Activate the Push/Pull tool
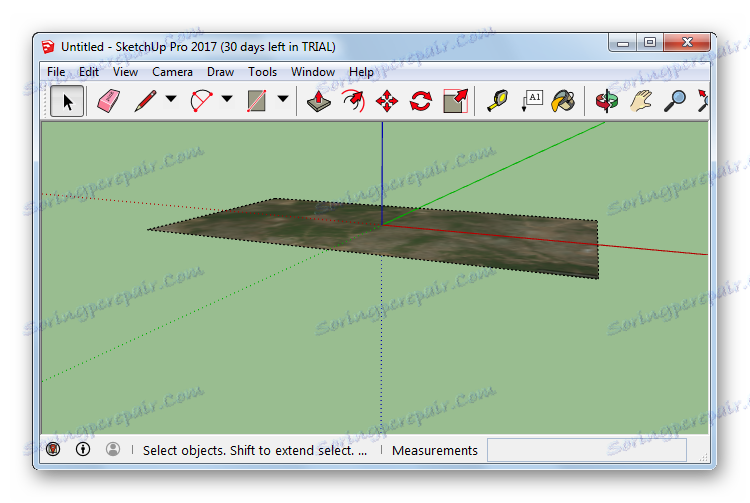 coord(319,101)
